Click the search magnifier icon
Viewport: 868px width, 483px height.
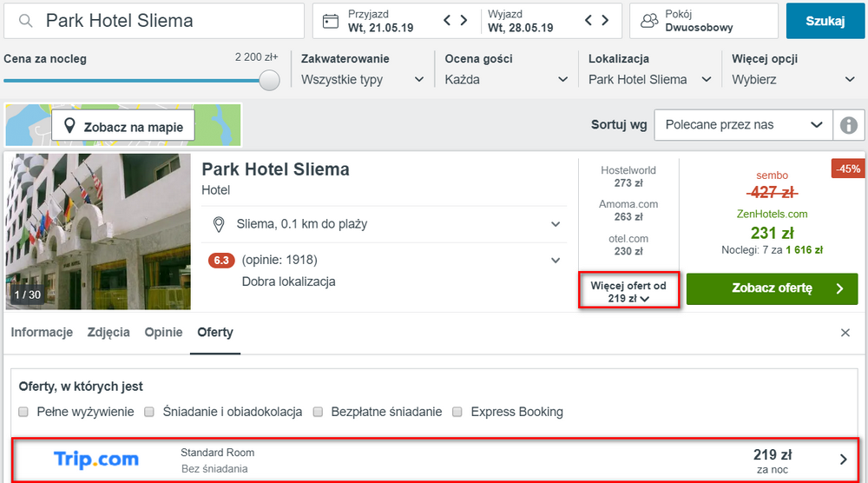(25, 21)
